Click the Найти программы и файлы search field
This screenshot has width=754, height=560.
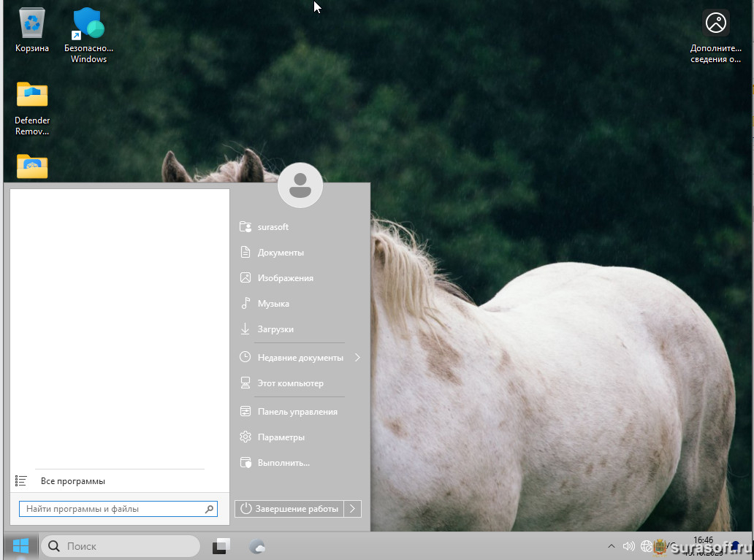[x=111, y=509]
